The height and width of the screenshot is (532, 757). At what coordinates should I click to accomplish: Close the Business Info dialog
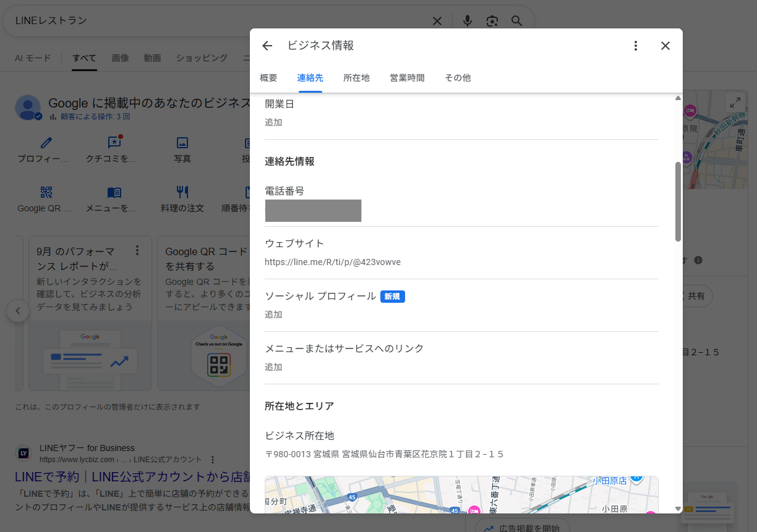[x=665, y=46]
